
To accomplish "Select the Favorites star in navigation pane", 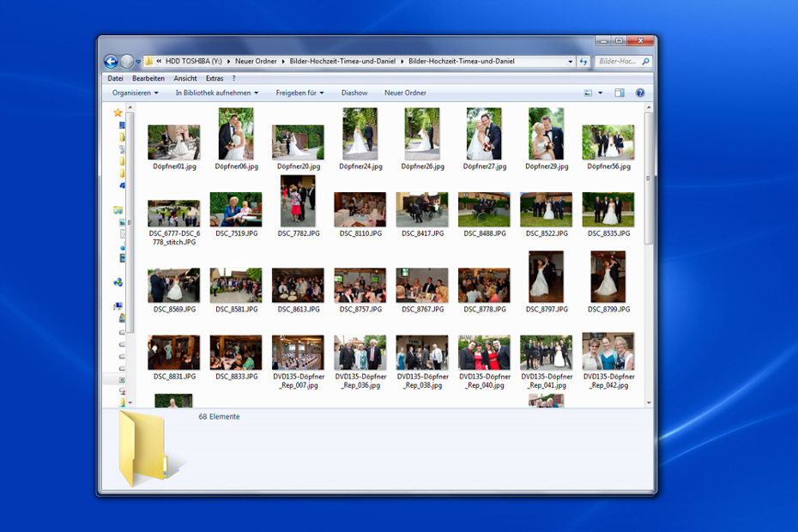I will pos(118,112).
